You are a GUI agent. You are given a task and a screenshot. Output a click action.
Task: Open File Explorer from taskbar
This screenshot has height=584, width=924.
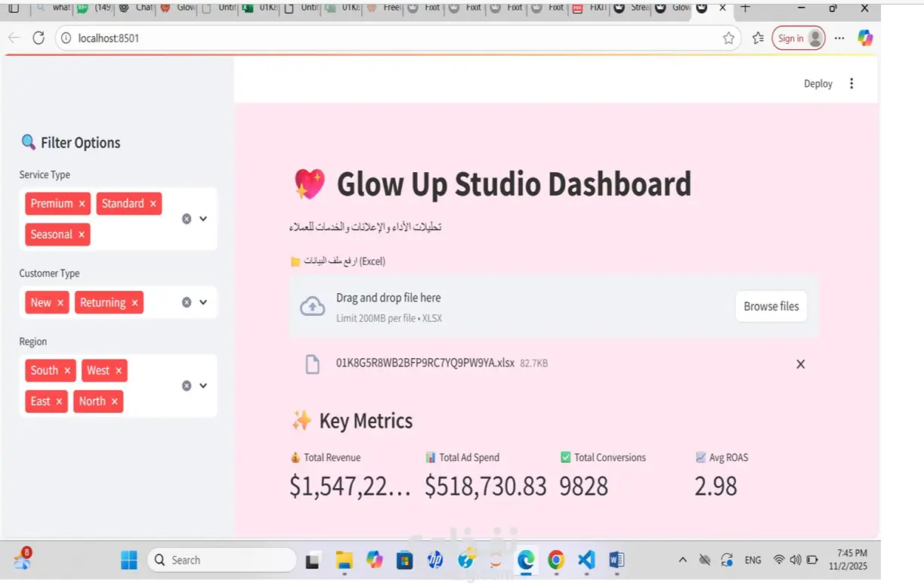click(x=344, y=560)
